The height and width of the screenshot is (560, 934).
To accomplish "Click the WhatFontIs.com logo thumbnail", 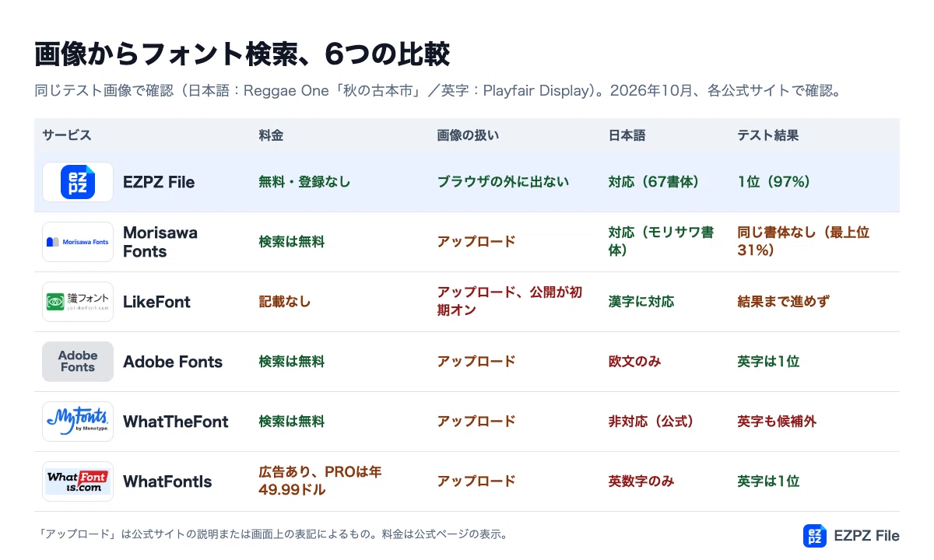I will tap(78, 481).
